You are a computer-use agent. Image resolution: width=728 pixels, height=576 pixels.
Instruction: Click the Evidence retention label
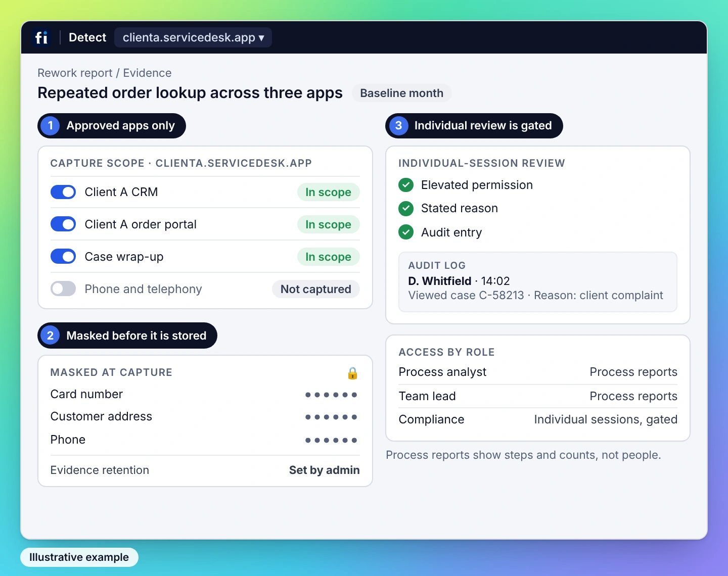[x=100, y=470]
